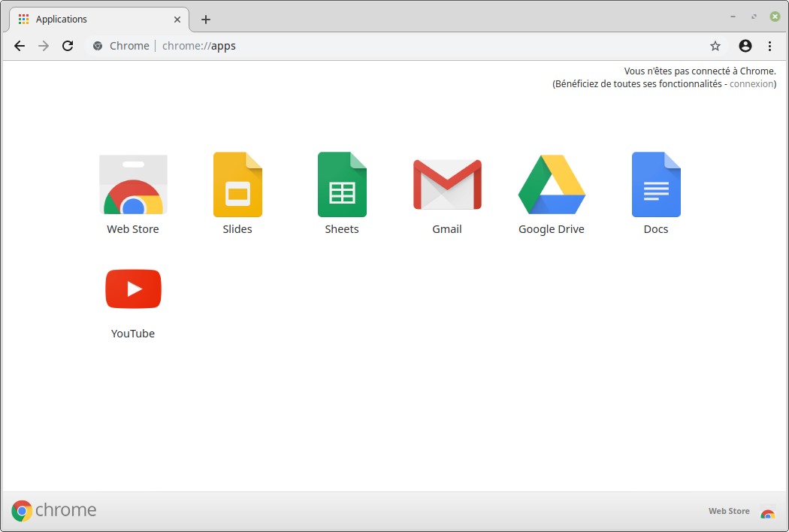Click the connexion sign-in link
This screenshot has width=789, height=532.
[751, 84]
